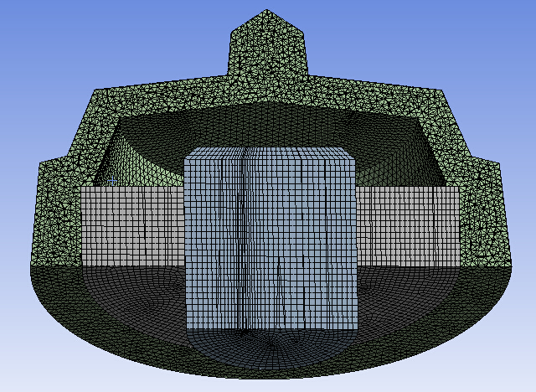
Task: Pick the gray hex-meshed slab on the left
Action: coord(132,226)
